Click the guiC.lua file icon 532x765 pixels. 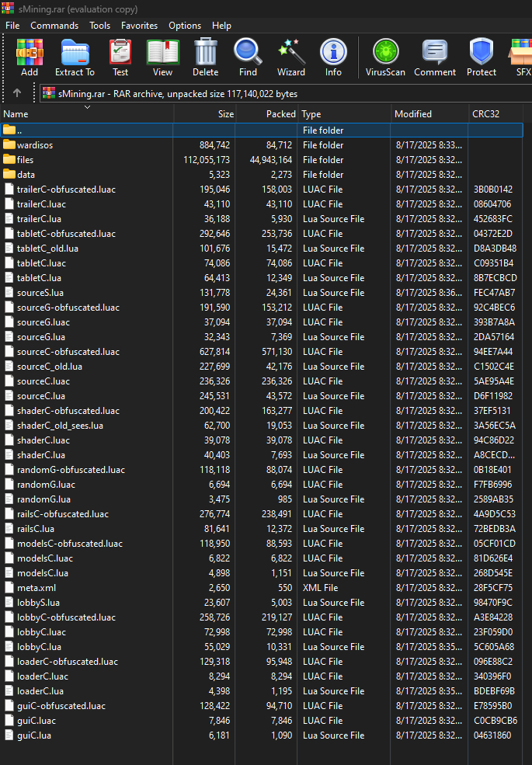pos(9,735)
